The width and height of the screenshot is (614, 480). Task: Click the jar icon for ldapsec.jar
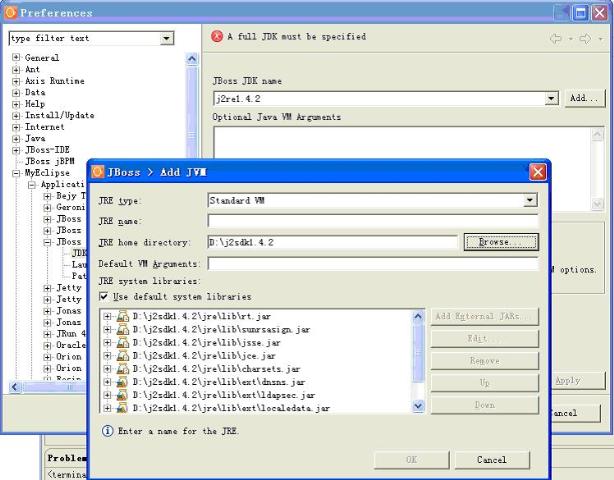tap(122, 395)
